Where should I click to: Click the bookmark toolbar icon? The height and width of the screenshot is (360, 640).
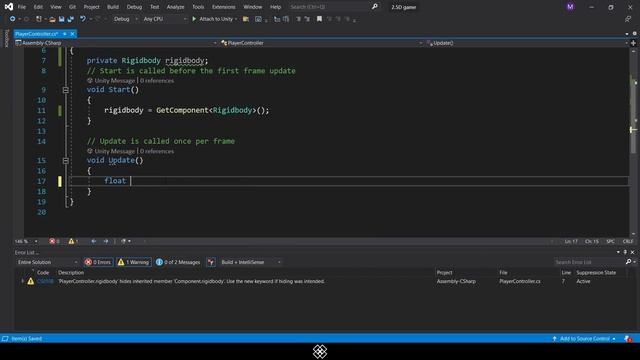click(319, 19)
